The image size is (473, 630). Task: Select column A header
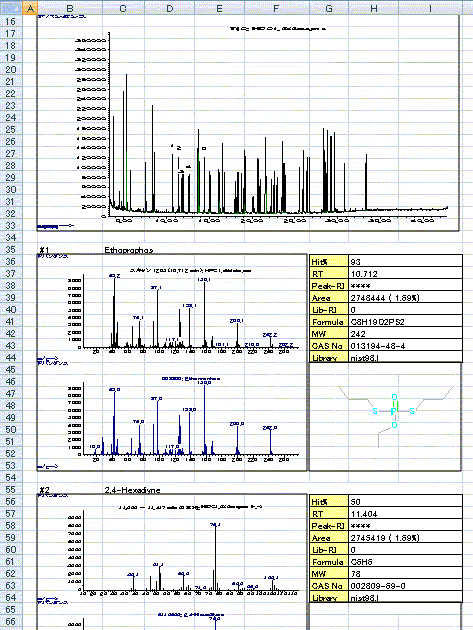[30, 8]
